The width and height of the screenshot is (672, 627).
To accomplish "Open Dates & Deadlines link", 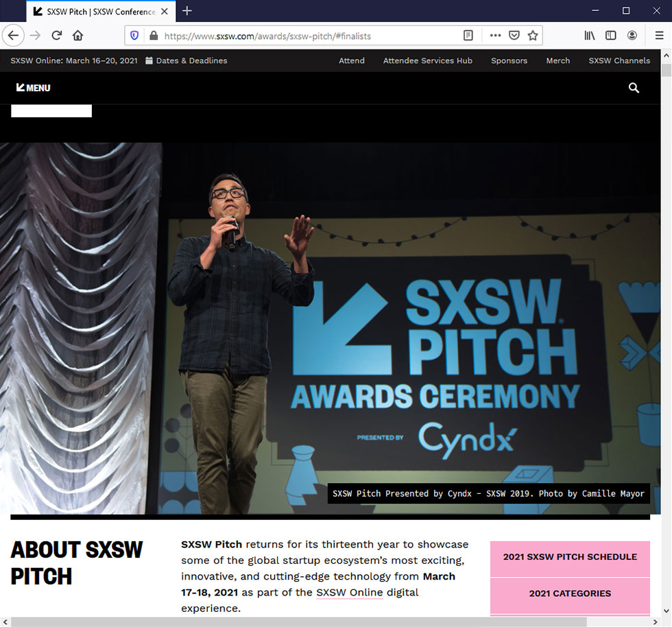I will tap(187, 60).
